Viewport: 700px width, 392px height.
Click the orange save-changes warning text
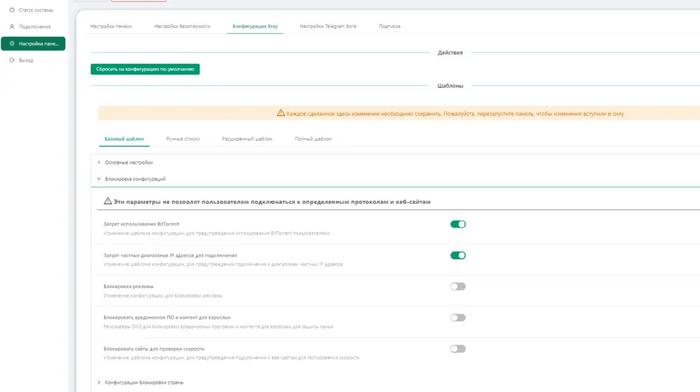(455, 114)
